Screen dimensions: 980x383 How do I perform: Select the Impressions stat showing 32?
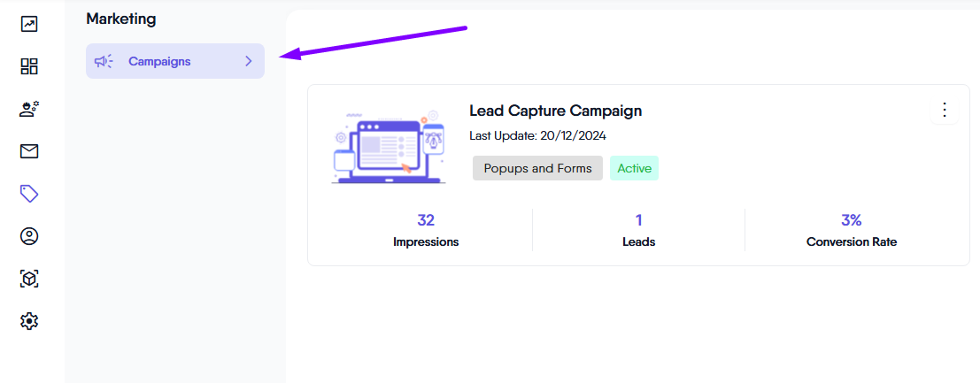point(426,230)
